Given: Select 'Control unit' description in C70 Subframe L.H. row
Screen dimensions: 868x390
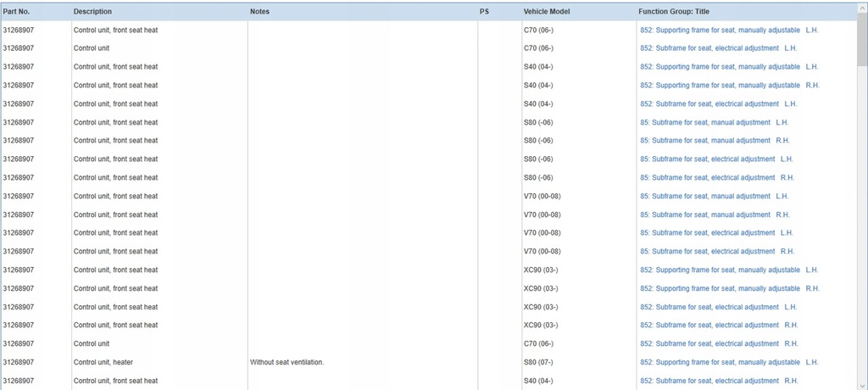Looking at the screenshot, I should pos(92,48).
